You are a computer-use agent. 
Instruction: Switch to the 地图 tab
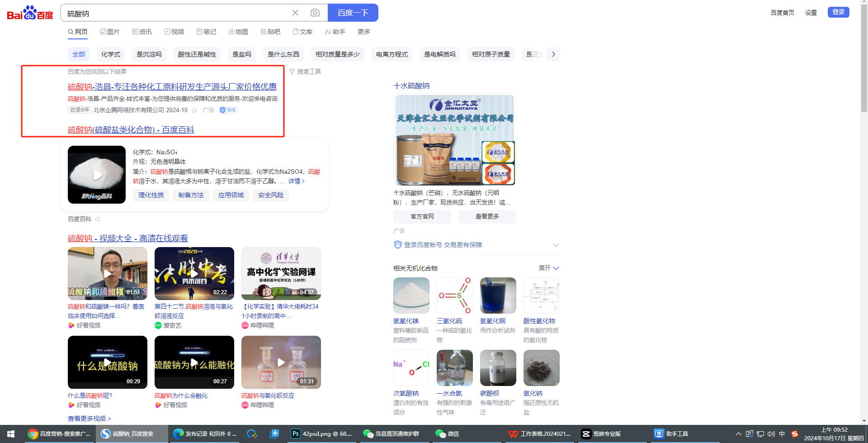pos(238,32)
